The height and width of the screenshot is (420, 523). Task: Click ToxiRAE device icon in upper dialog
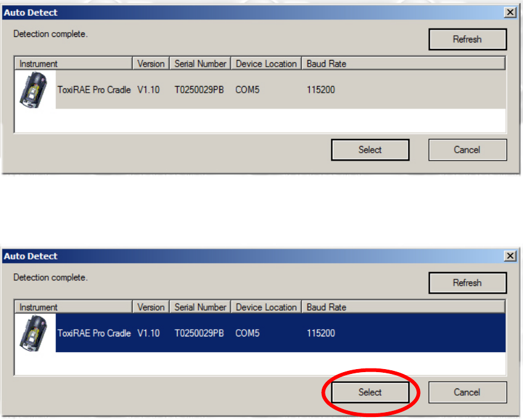(x=33, y=90)
